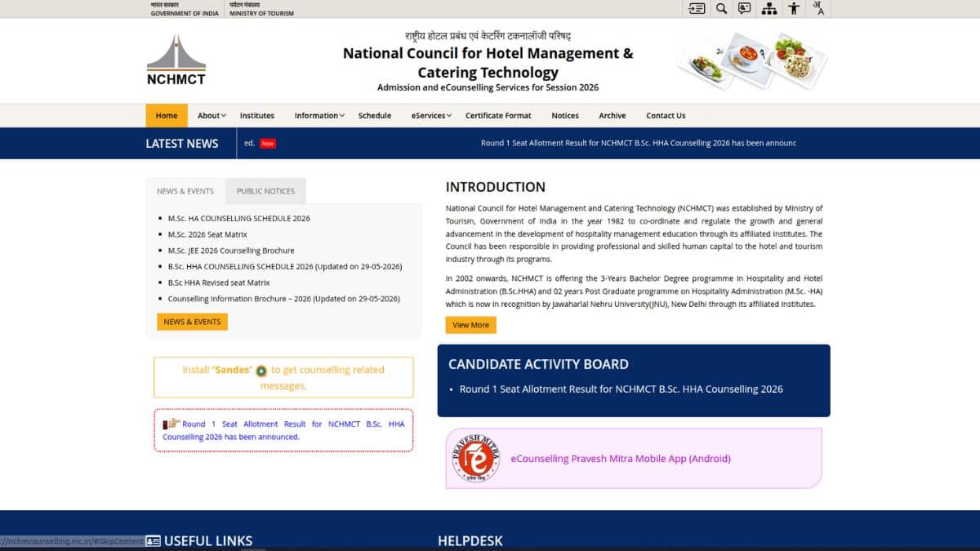Open B.Sc HHA Revised seat Matrix link
Viewport: 980px width, 551px height.
pos(219,282)
